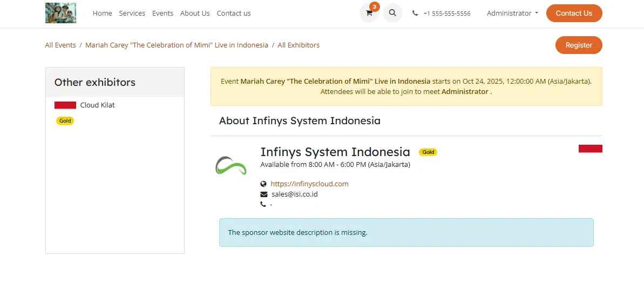Click the Infinys System Indonesia logo
This screenshot has height=283, width=644.
click(231, 165)
